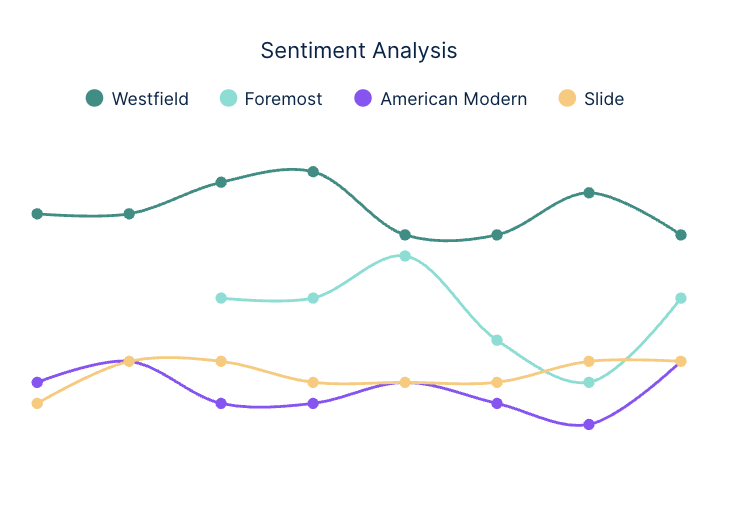Click the peak point of the Foremost line
Image resolution: width=736 pixels, height=510 pixels.
click(405, 256)
